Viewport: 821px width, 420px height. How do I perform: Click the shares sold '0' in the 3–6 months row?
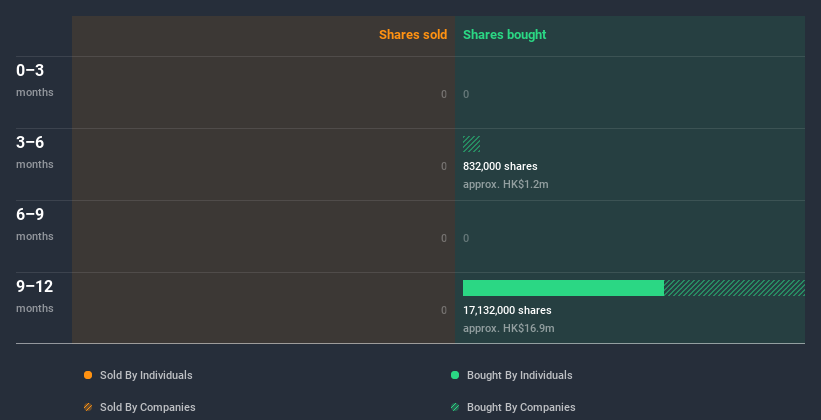(444, 166)
